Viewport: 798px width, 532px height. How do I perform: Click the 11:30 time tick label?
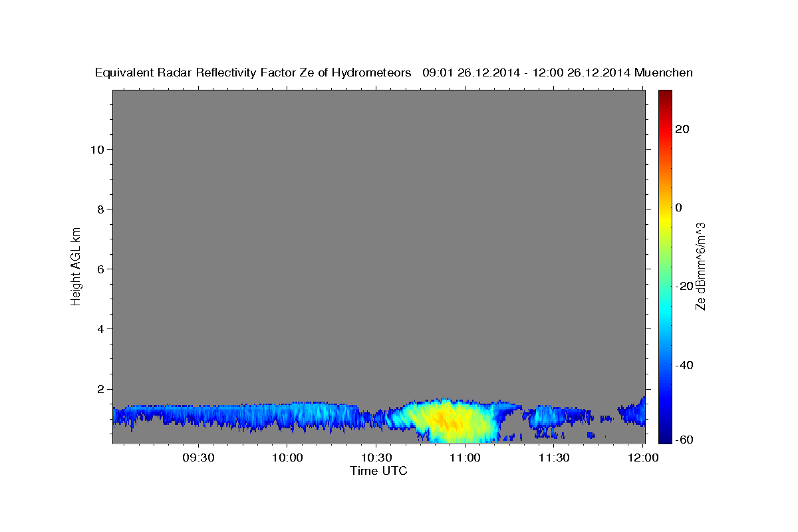553,458
